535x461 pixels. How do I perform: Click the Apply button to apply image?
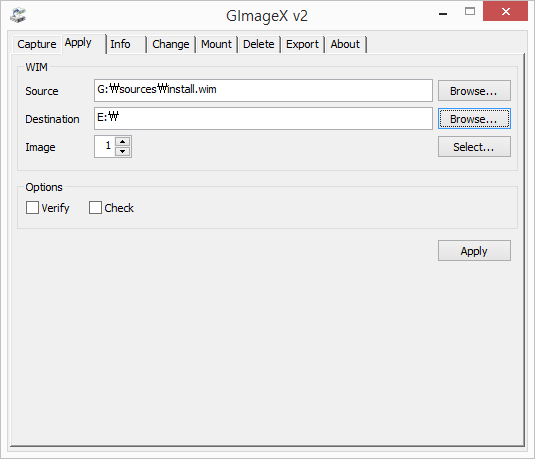tap(474, 251)
